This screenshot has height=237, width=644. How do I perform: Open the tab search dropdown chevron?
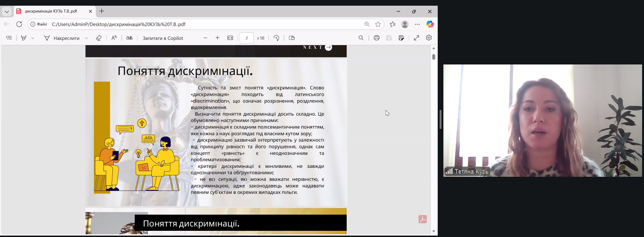click(x=7, y=11)
